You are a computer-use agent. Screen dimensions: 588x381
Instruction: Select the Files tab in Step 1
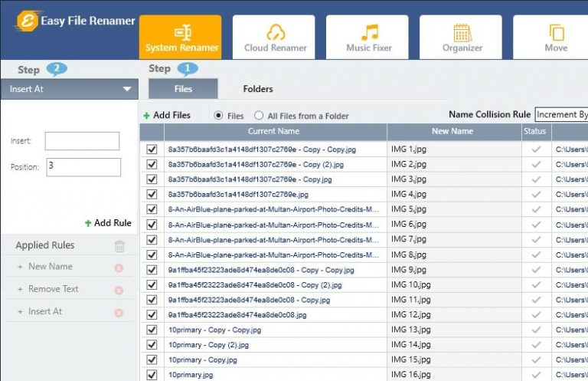click(183, 89)
